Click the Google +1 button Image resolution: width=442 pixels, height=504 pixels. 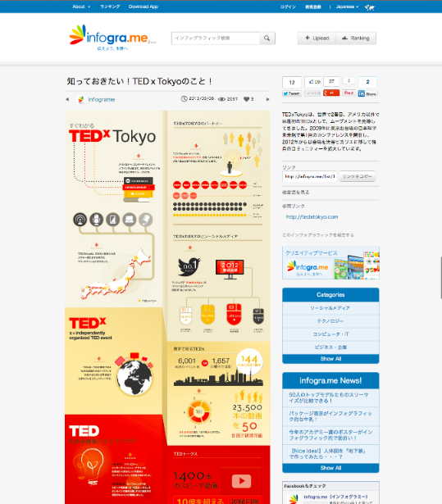tap(331, 93)
